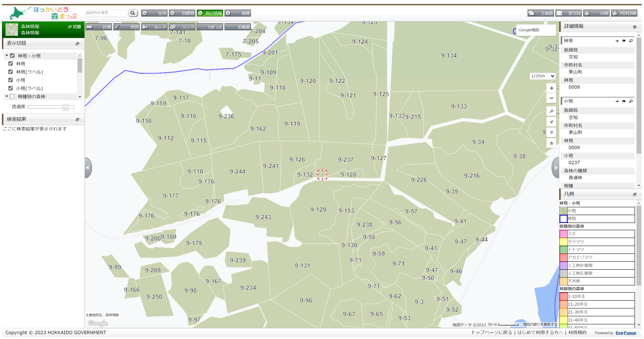
Task: Open the トップページに戻る link
Action: (x=491, y=332)
